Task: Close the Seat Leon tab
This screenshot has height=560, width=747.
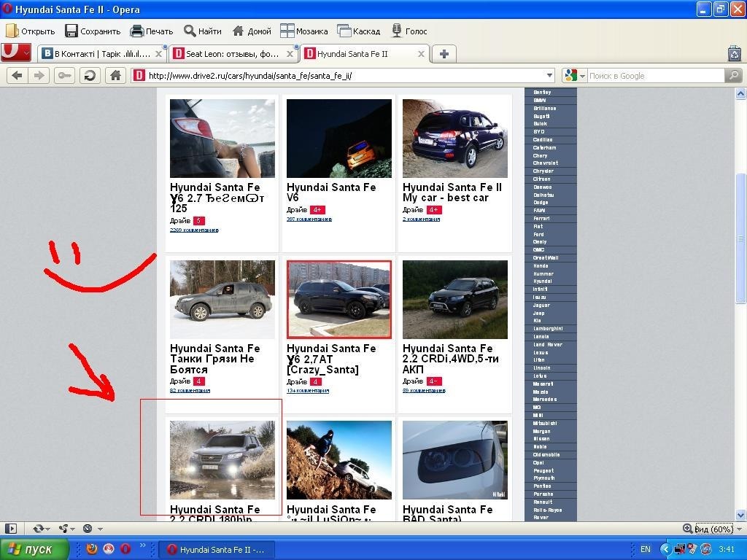Action: 290,54
